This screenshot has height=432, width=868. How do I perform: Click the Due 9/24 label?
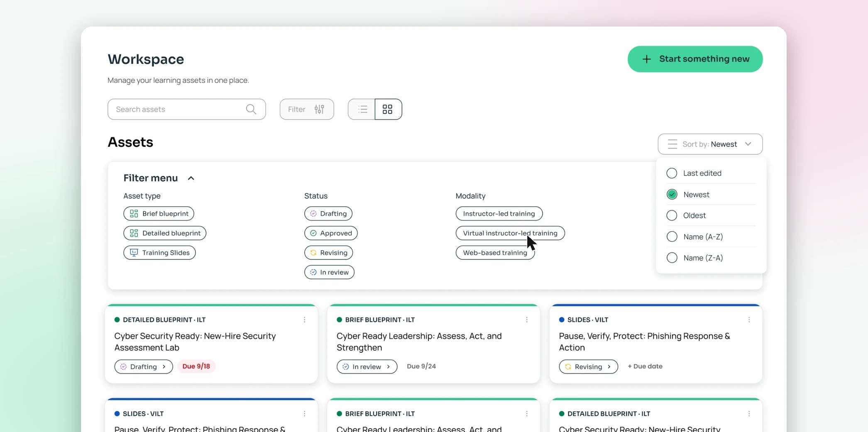pos(421,366)
